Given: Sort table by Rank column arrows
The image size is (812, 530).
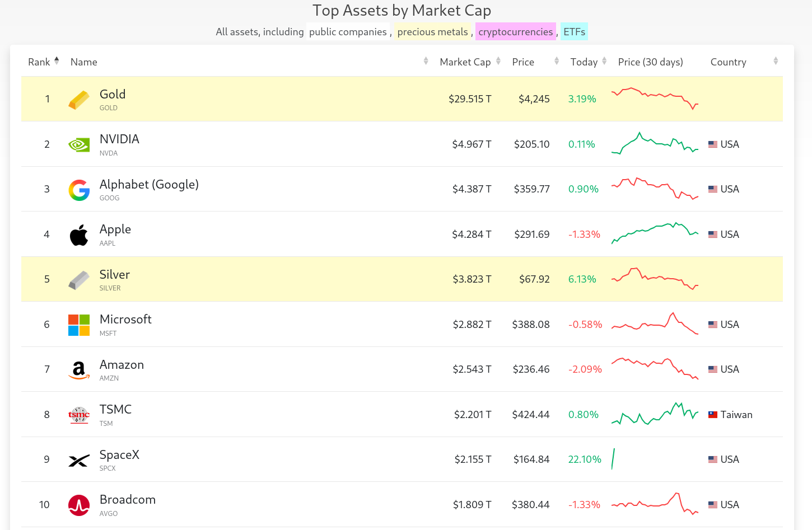Looking at the screenshot, I should (57, 61).
